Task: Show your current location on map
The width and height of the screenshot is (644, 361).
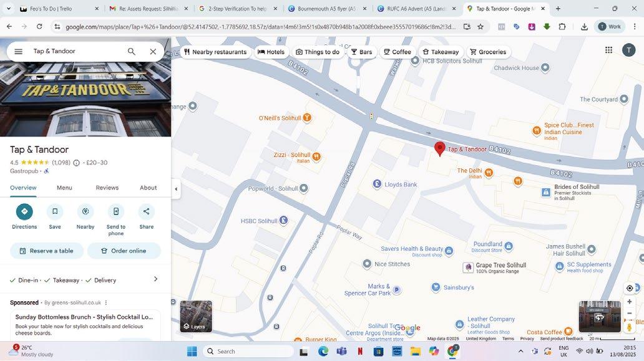Action: point(629,288)
